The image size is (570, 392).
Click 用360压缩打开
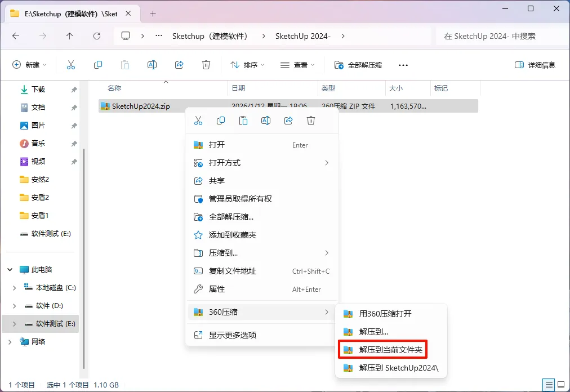coord(391,314)
